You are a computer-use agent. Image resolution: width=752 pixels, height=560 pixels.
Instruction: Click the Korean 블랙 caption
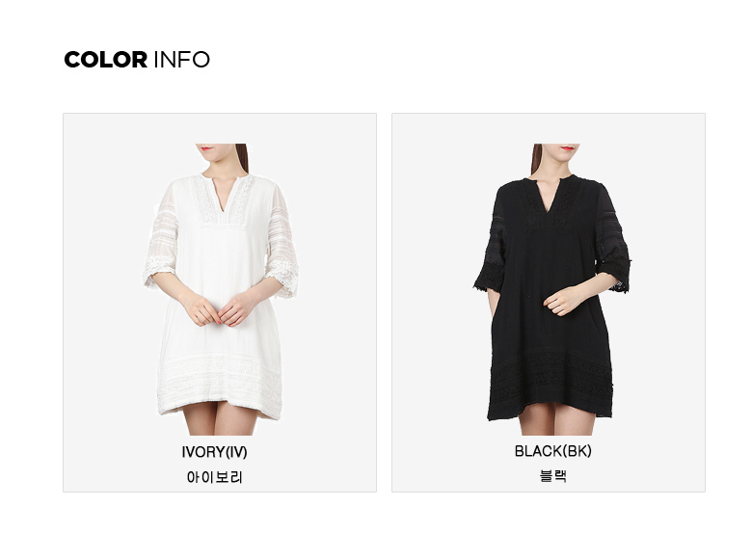[x=553, y=476]
